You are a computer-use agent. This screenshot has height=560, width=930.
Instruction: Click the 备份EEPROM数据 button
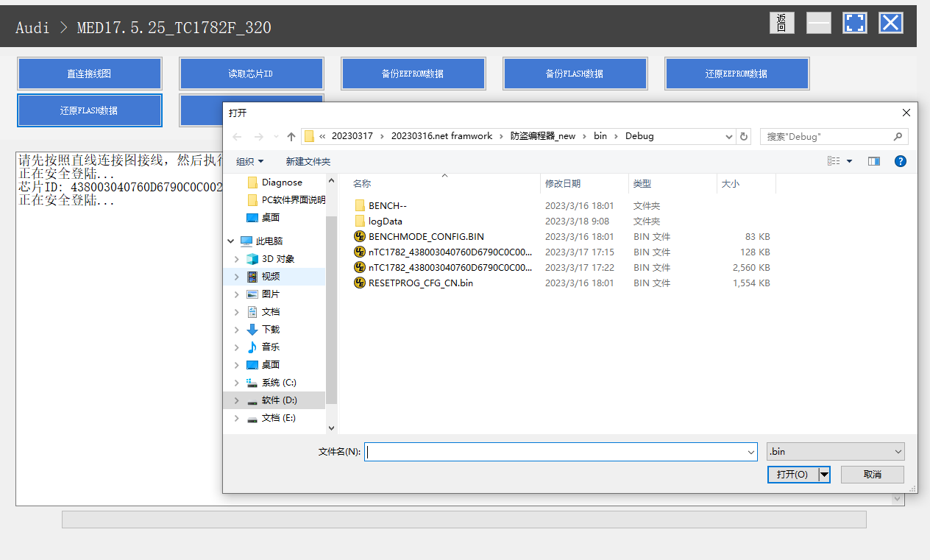tap(413, 74)
